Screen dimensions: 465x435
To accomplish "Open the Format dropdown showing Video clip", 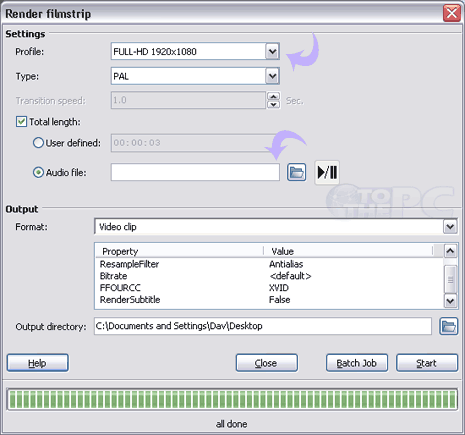I will pos(450,227).
